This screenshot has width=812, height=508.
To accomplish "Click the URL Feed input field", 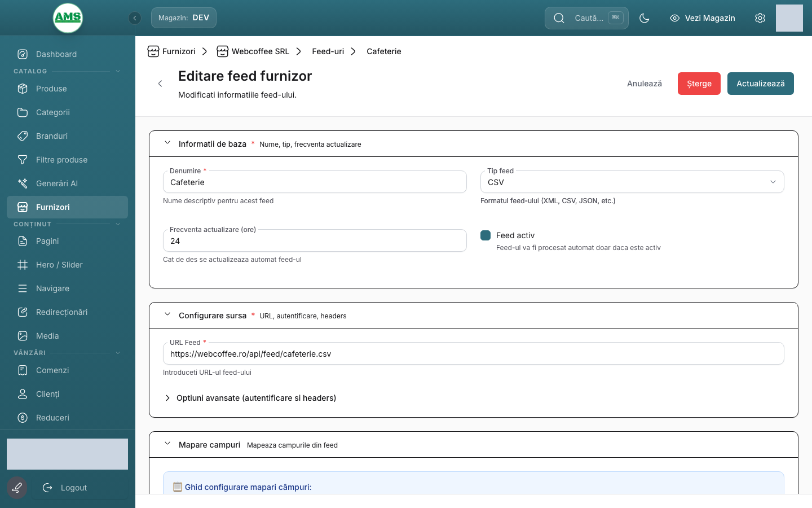I will tap(474, 353).
